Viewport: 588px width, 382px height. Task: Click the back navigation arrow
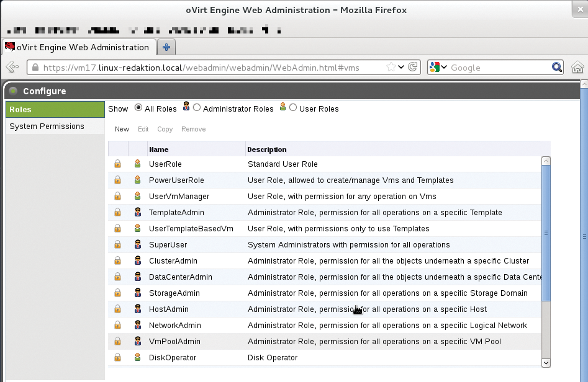[11, 68]
